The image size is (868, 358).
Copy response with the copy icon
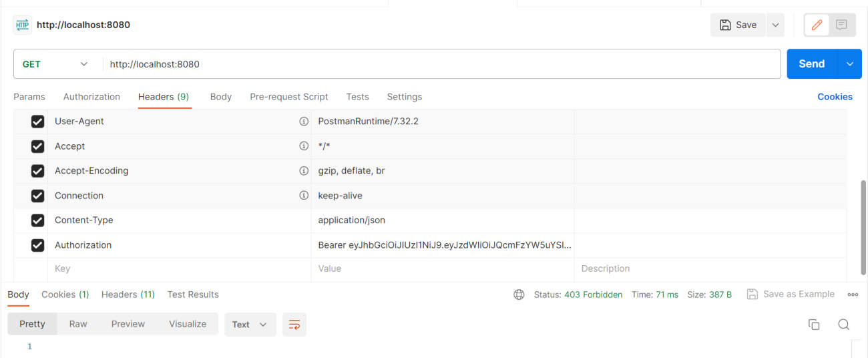[814, 325]
